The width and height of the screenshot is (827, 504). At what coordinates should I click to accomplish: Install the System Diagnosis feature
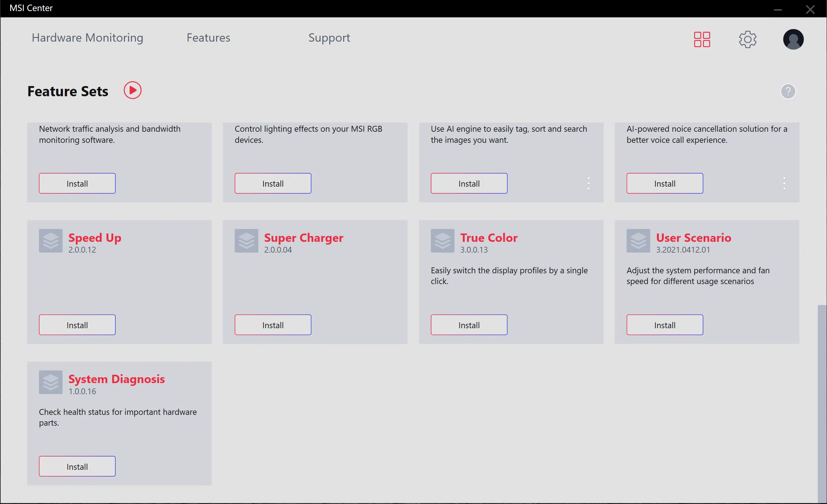coord(77,466)
